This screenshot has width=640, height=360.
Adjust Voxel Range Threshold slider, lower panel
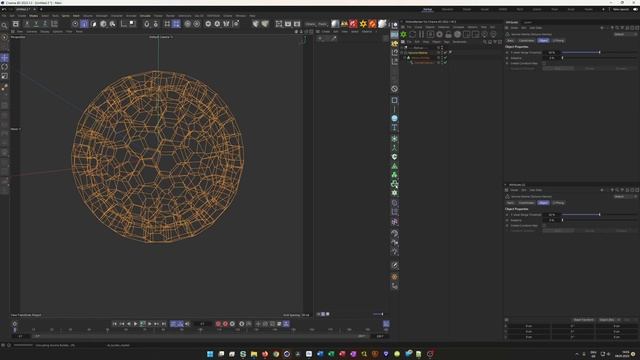pos(599,214)
